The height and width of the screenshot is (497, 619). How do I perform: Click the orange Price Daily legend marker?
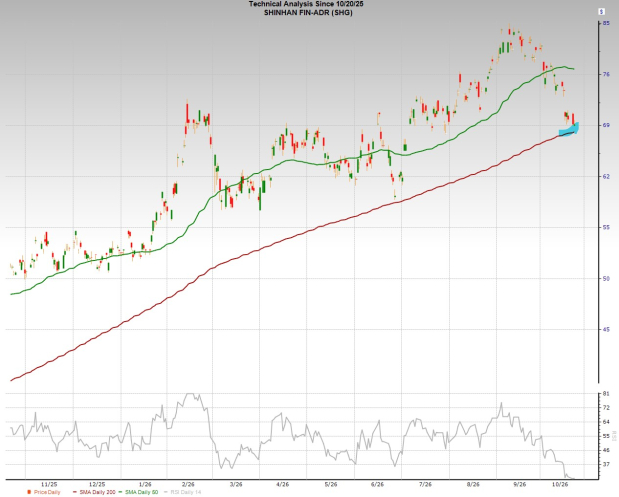point(29,492)
